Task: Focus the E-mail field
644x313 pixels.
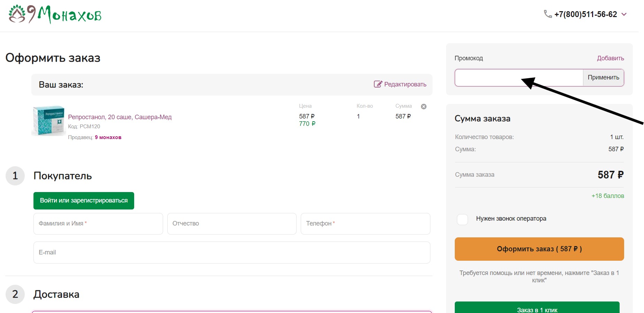Action: click(232, 253)
